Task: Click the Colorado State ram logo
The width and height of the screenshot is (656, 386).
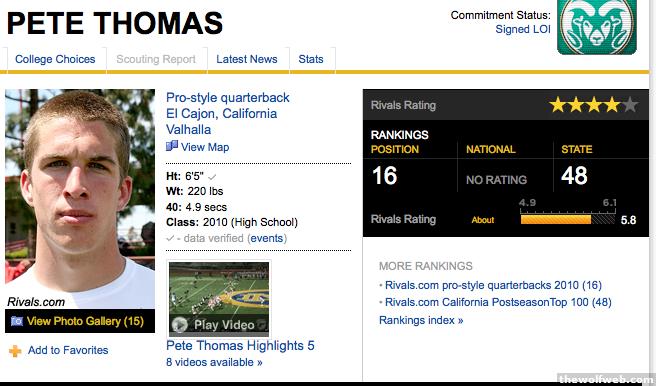Action: pos(597,26)
